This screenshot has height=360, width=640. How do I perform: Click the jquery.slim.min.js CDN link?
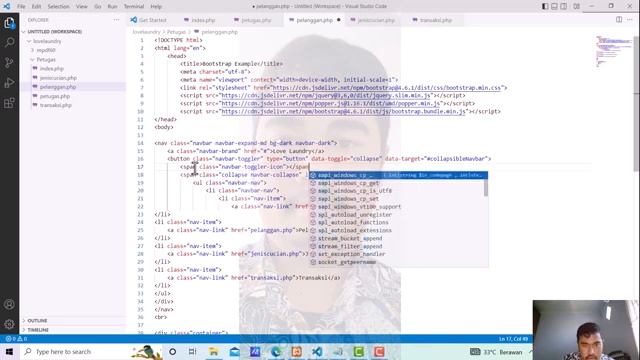coord(326,96)
